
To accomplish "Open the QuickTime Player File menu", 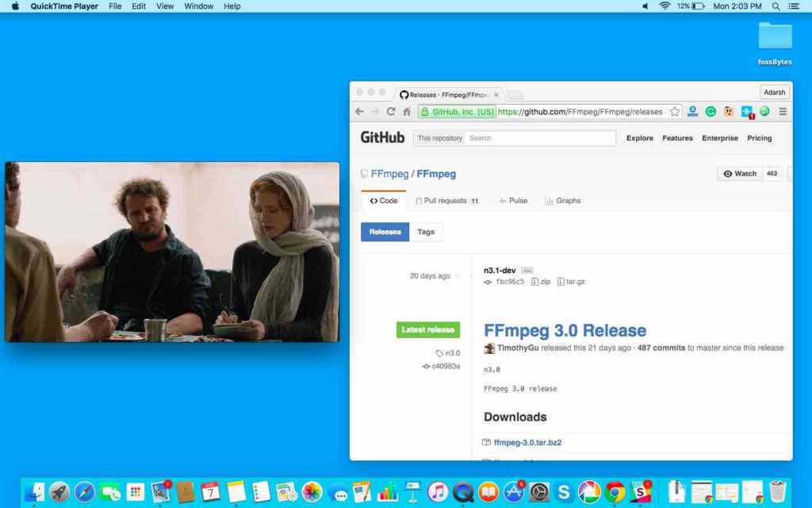I will point(115,6).
